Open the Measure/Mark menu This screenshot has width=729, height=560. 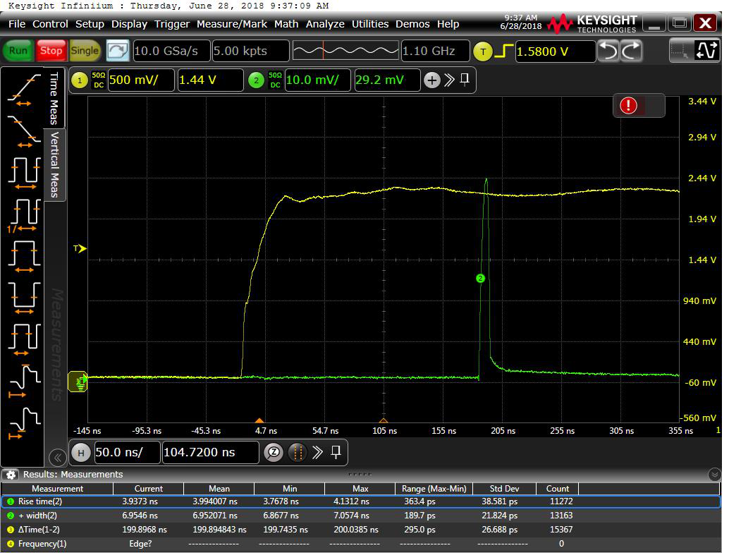tap(231, 24)
